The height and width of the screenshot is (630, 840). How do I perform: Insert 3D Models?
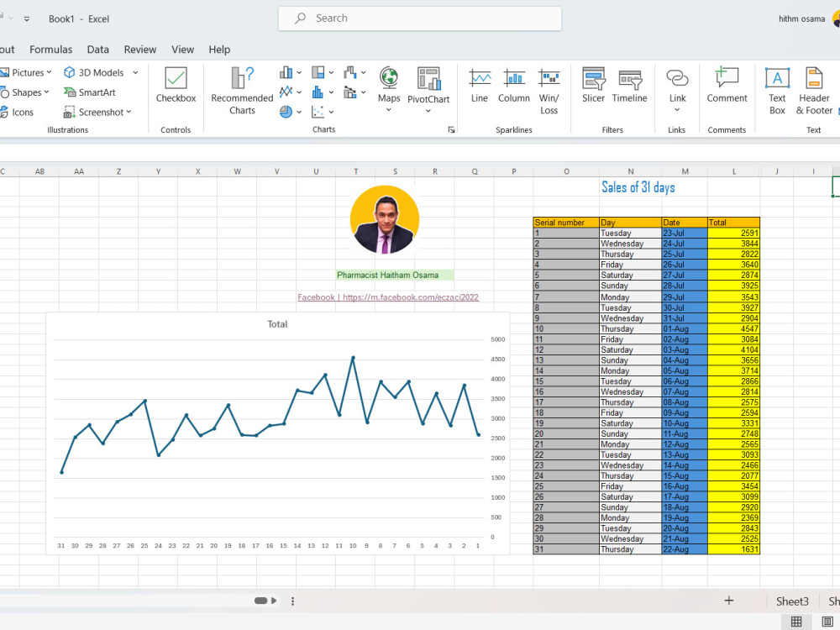94,72
